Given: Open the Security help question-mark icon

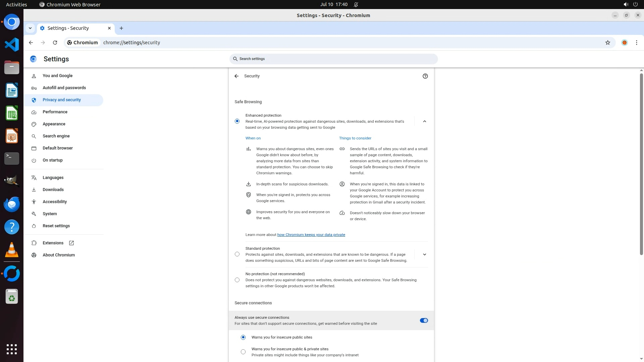Looking at the screenshot, I should pyautogui.click(x=425, y=76).
